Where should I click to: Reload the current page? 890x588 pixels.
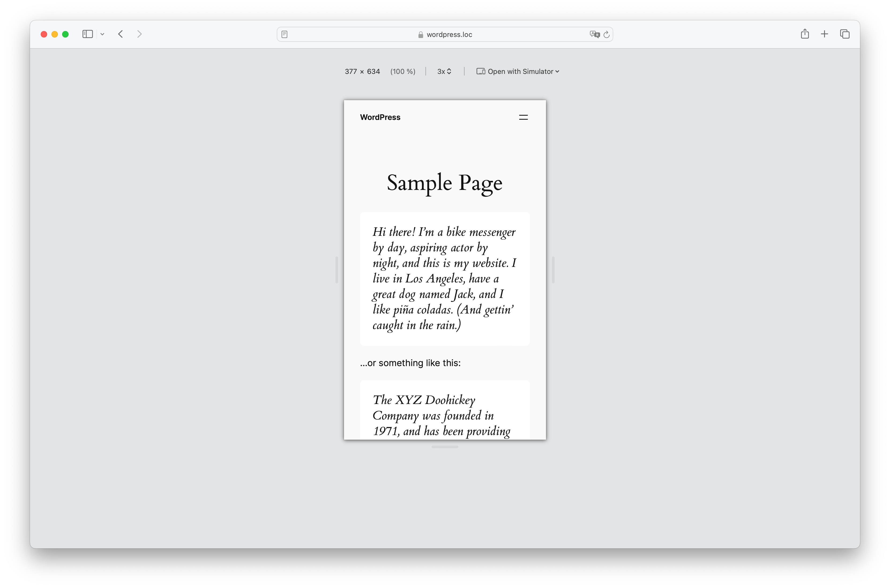point(606,35)
